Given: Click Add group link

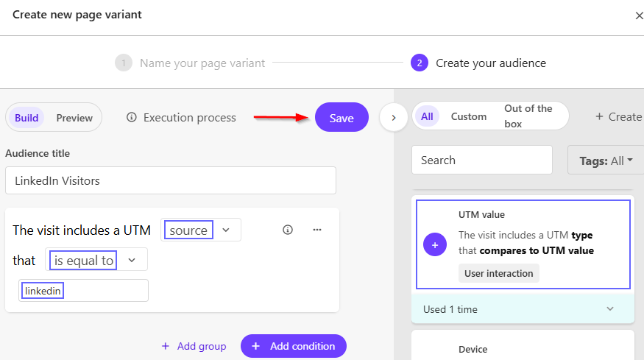Looking at the screenshot, I should [x=194, y=346].
